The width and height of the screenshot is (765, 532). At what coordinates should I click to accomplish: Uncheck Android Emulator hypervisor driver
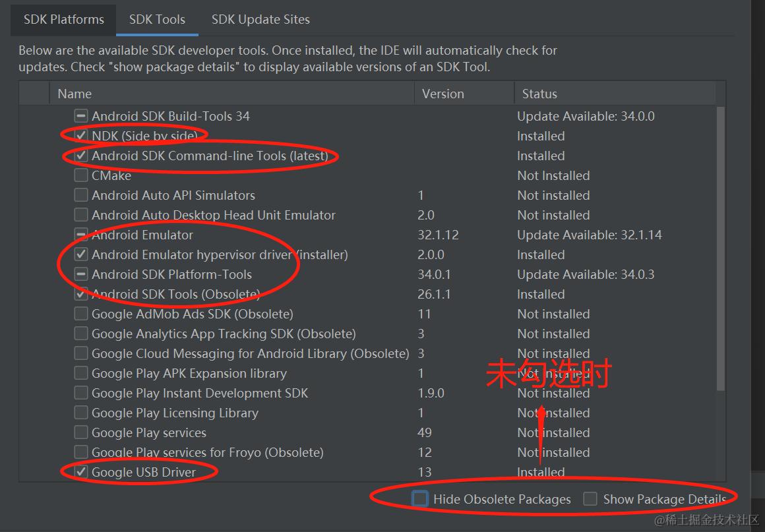click(81, 254)
